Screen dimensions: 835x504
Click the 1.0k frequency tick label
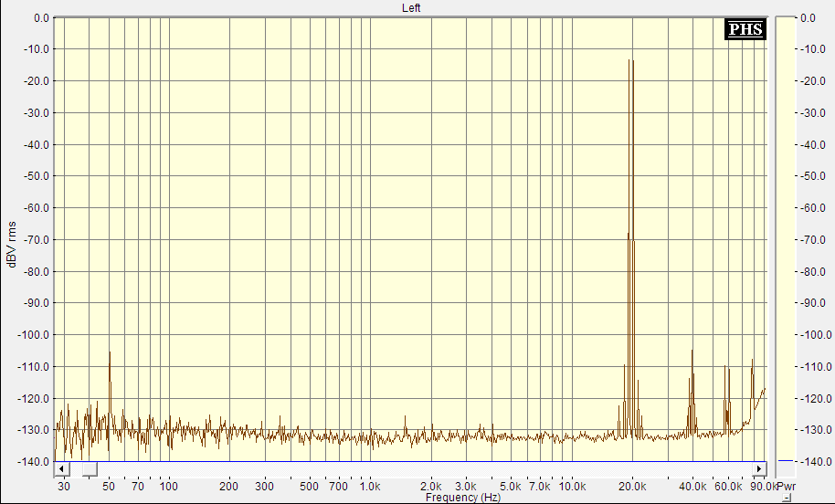click(x=370, y=486)
